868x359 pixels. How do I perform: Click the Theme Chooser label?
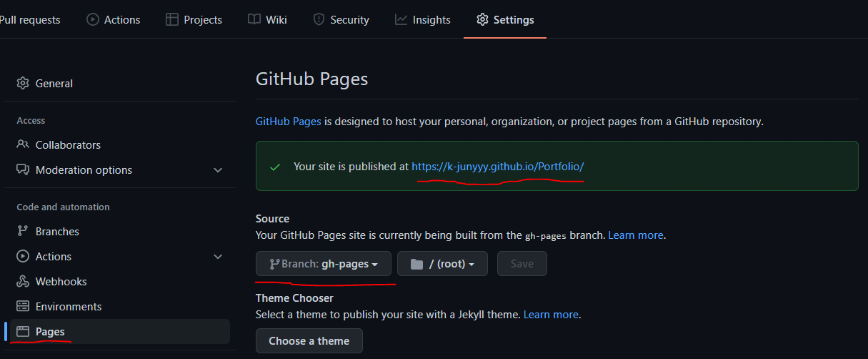tap(295, 297)
